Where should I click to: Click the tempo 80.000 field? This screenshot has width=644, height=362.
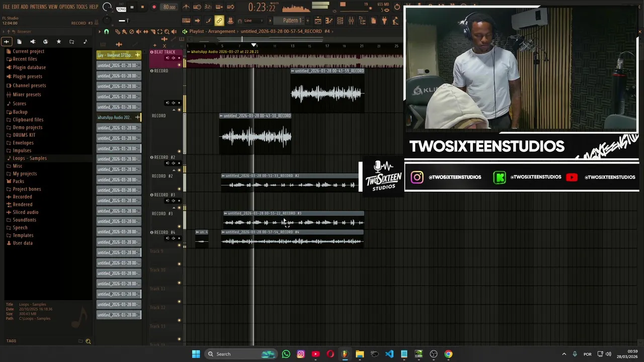pos(169,7)
